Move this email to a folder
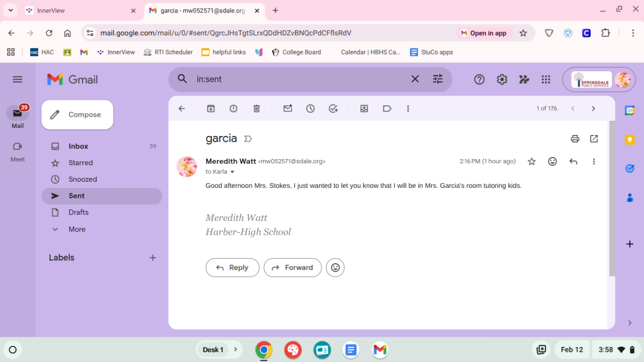Image resolution: width=644 pixels, height=362 pixels. click(364, 109)
